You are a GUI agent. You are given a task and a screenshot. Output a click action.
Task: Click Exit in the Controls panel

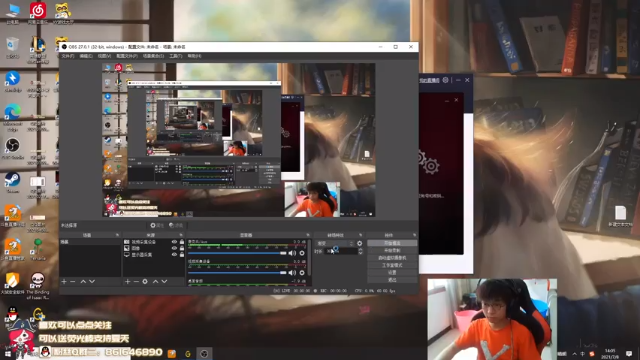[392, 280]
